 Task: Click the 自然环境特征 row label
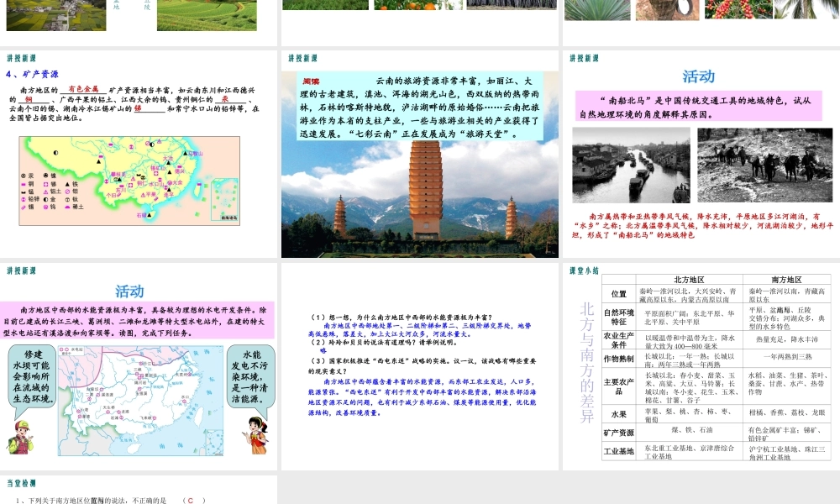(x=619, y=317)
